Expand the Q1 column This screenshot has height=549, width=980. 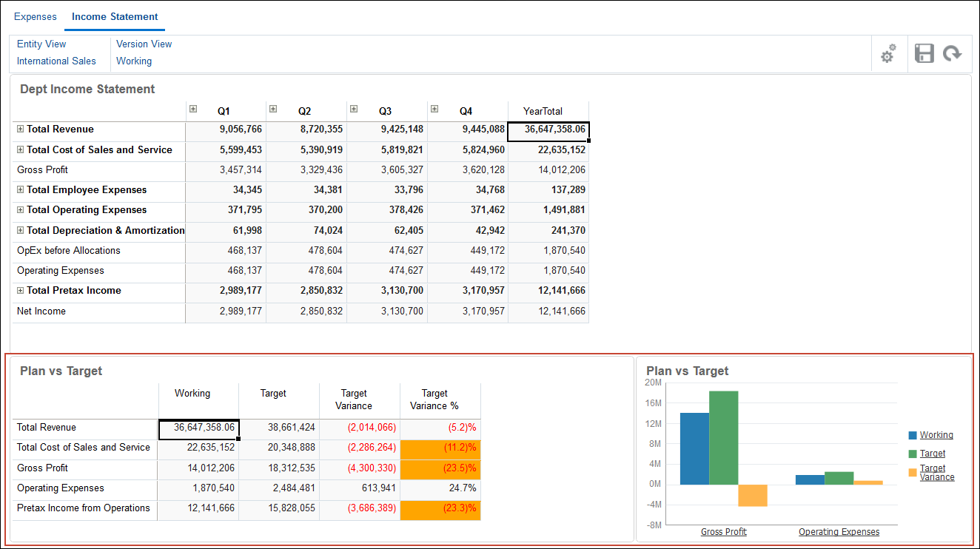tap(193, 108)
